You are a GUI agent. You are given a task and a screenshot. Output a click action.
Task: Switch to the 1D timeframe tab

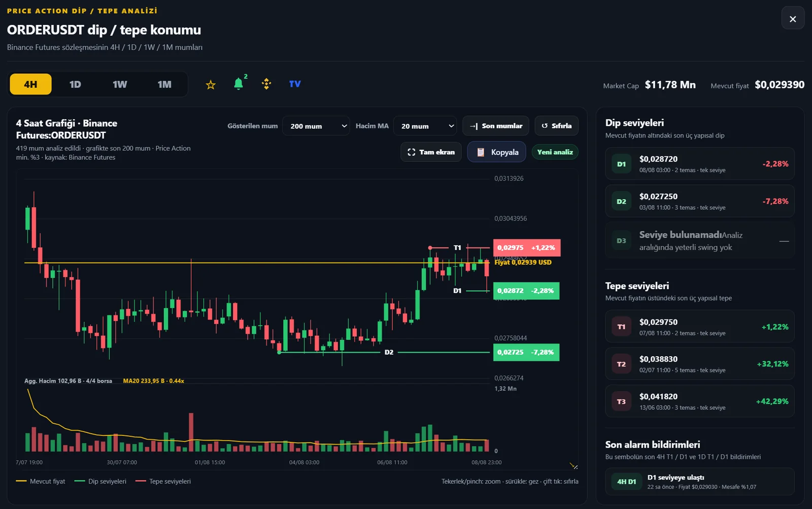click(x=75, y=84)
